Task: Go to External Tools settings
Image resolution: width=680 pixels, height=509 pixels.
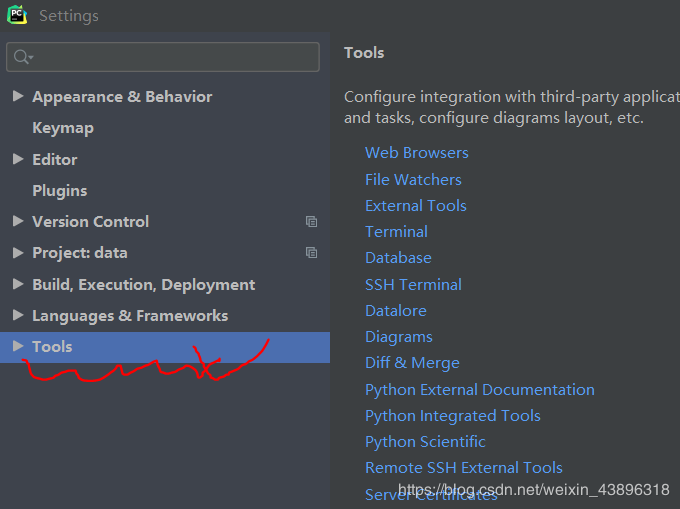Action: pyautogui.click(x=415, y=206)
